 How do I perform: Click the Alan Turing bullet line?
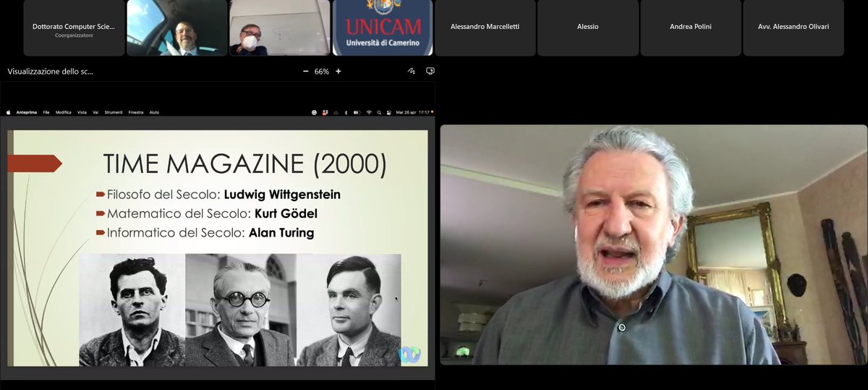(x=205, y=234)
